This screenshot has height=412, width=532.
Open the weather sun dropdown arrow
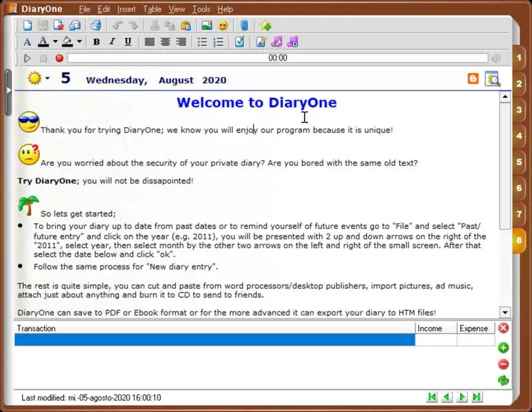tap(47, 78)
